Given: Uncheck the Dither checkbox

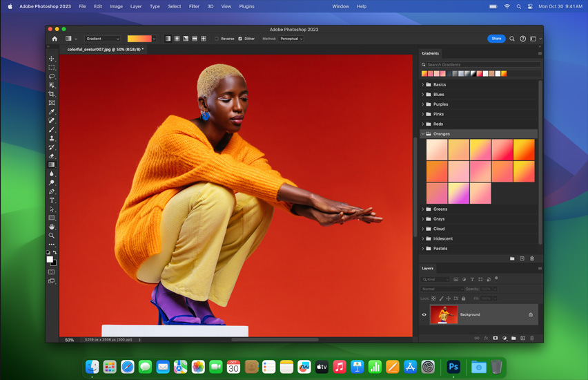Looking at the screenshot, I should (x=240, y=39).
